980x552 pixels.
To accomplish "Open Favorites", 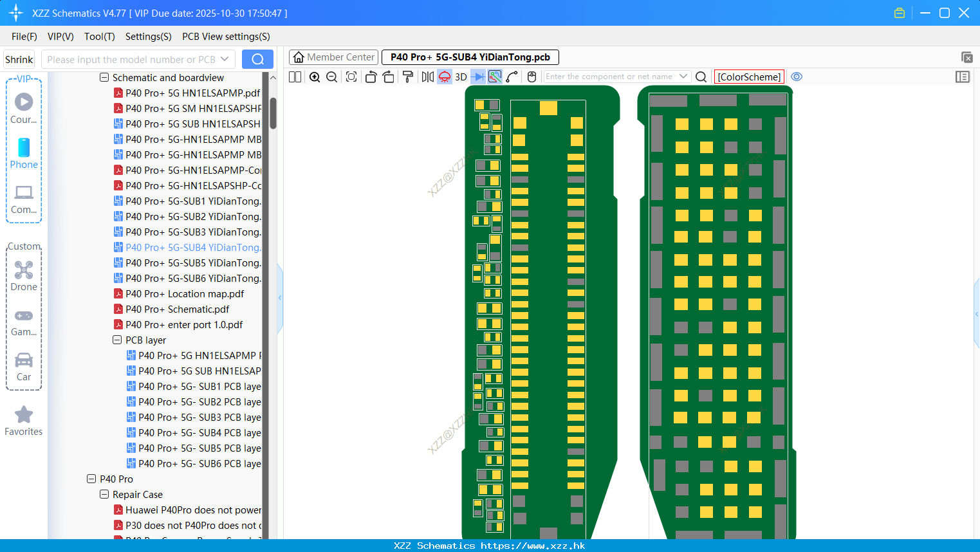I will pos(24,421).
